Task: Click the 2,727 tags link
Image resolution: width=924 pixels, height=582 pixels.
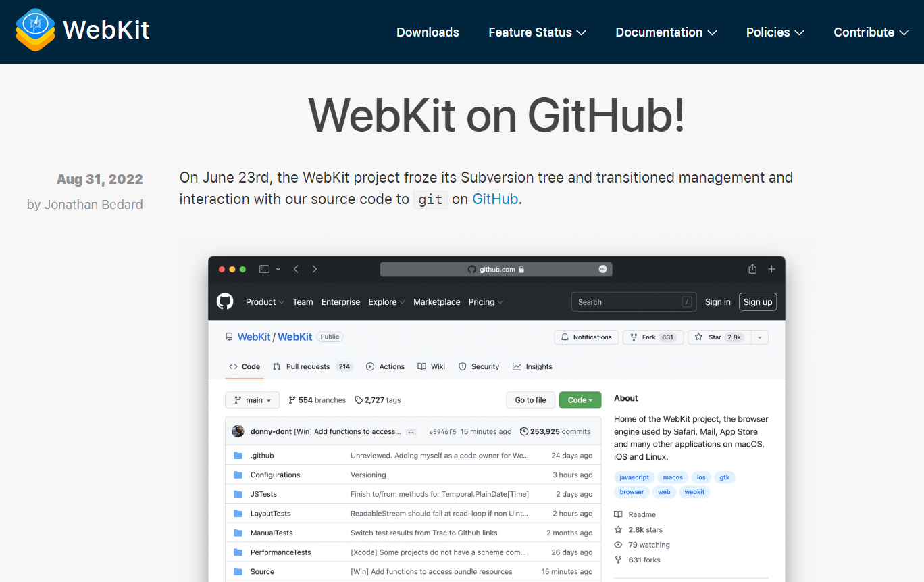Action: coord(378,400)
